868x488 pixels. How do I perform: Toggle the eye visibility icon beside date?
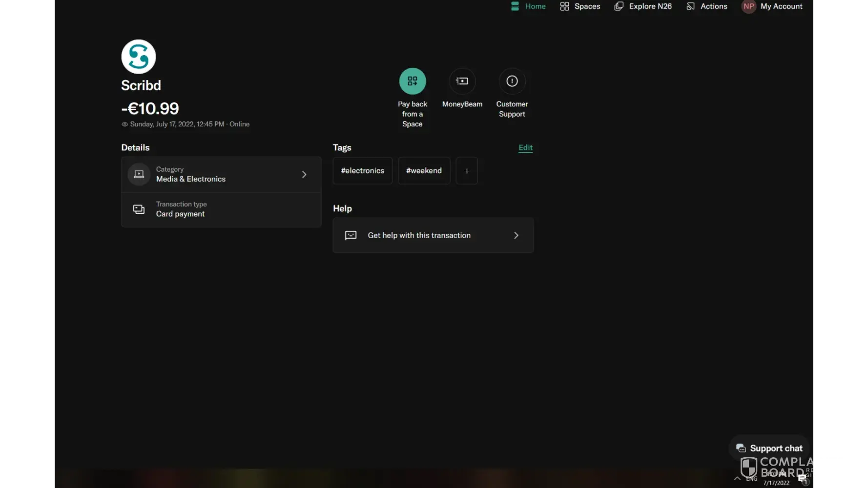124,124
